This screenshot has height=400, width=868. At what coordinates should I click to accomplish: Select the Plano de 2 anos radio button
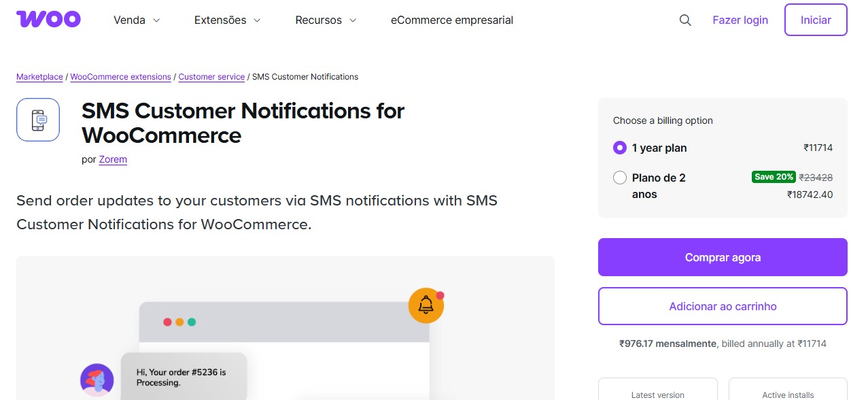pyautogui.click(x=619, y=177)
